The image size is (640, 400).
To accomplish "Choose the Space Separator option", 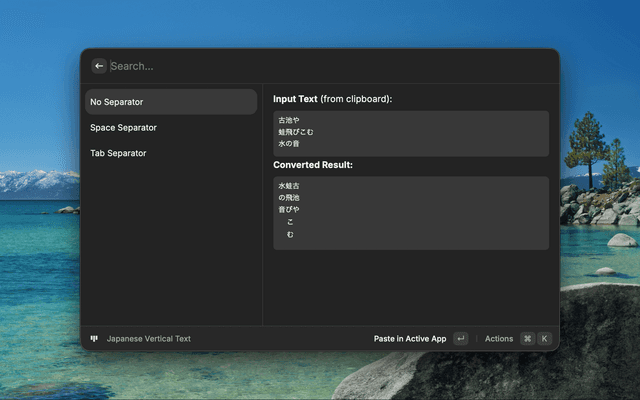I will point(171,128).
